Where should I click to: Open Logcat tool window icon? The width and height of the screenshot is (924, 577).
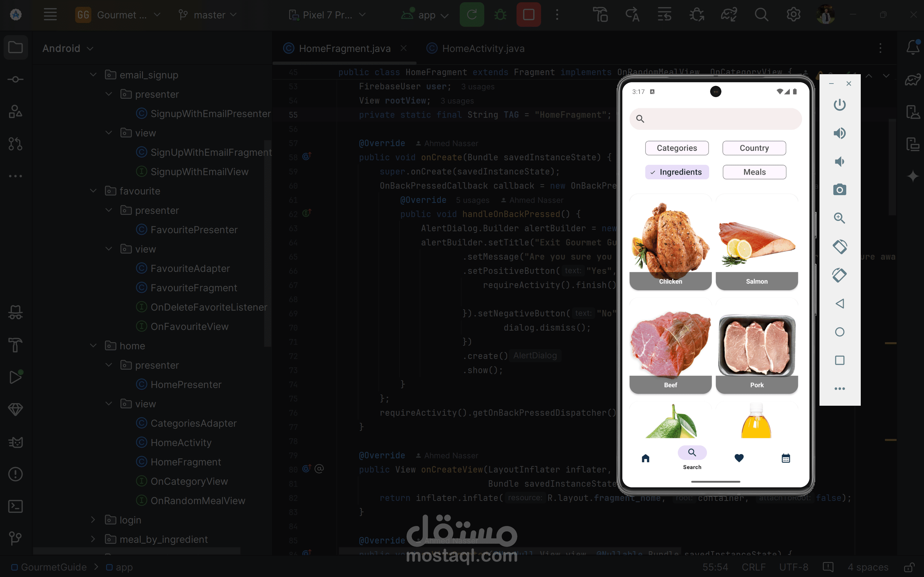click(15, 442)
